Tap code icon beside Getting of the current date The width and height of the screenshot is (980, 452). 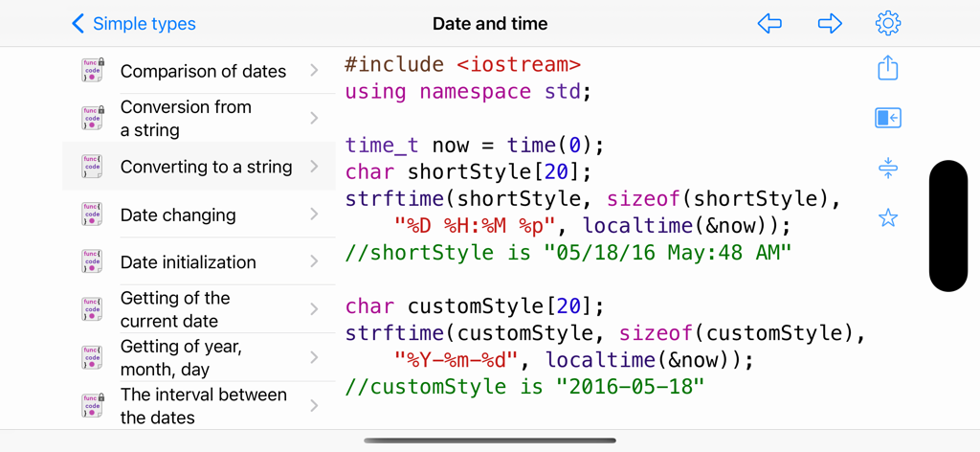point(93,309)
